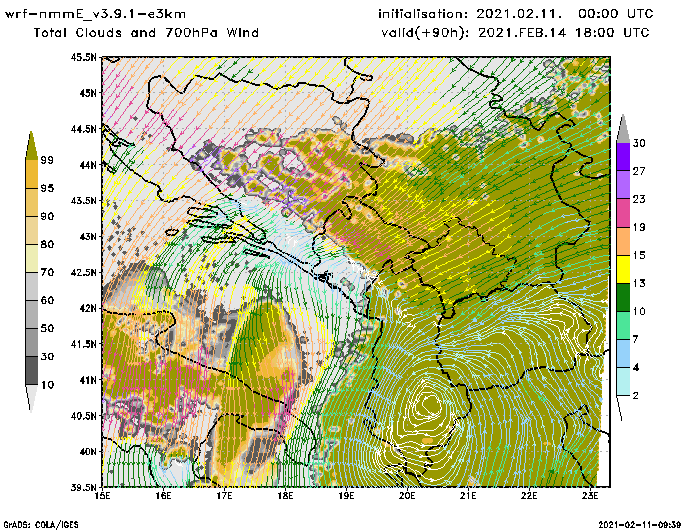This screenshot has width=700, height=530.
Task: Click the 45.5N latitude label
Action: tap(83, 57)
